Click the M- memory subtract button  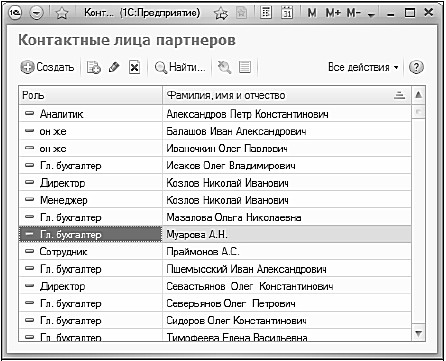pyautogui.click(x=354, y=13)
